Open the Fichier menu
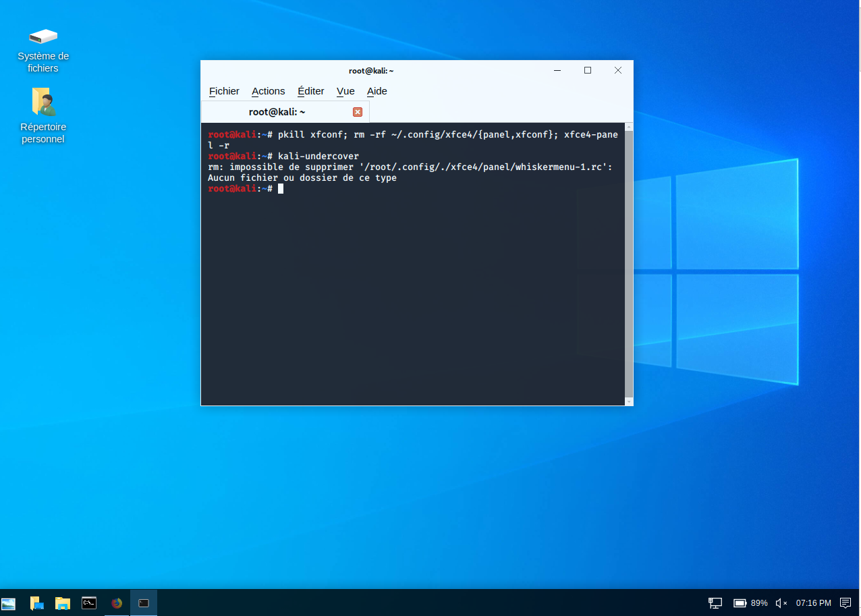 pyautogui.click(x=224, y=91)
